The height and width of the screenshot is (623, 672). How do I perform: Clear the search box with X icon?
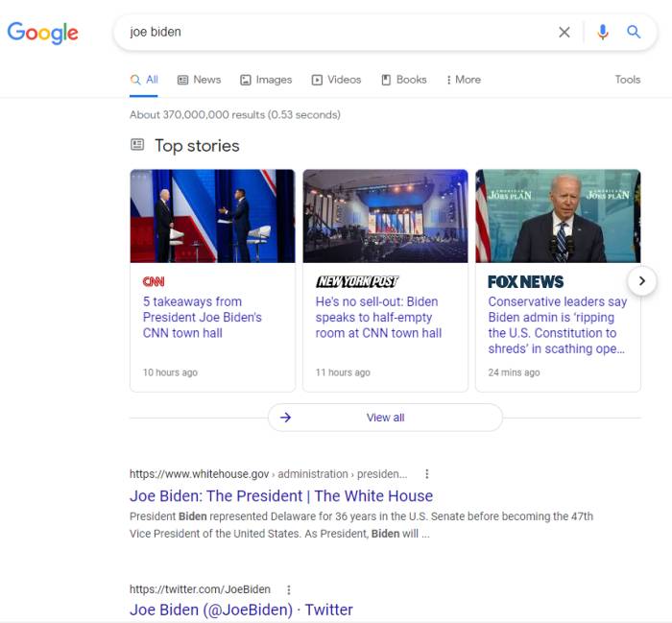564,32
